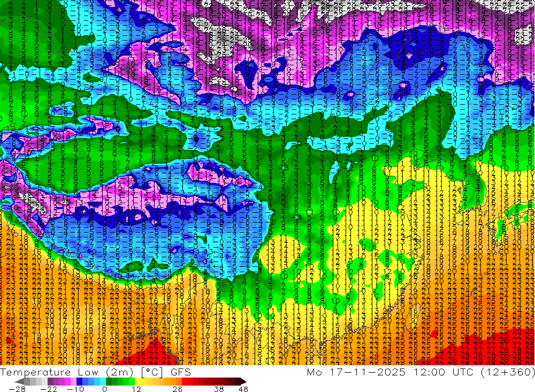535x392 pixels.
Task: Click the 48 legend label
Action: tap(243, 389)
